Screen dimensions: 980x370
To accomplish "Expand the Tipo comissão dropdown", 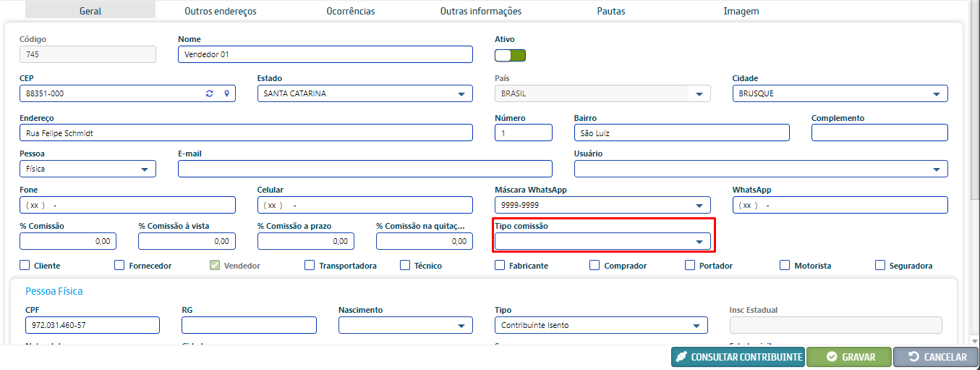I will pyautogui.click(x=699, y=242).
